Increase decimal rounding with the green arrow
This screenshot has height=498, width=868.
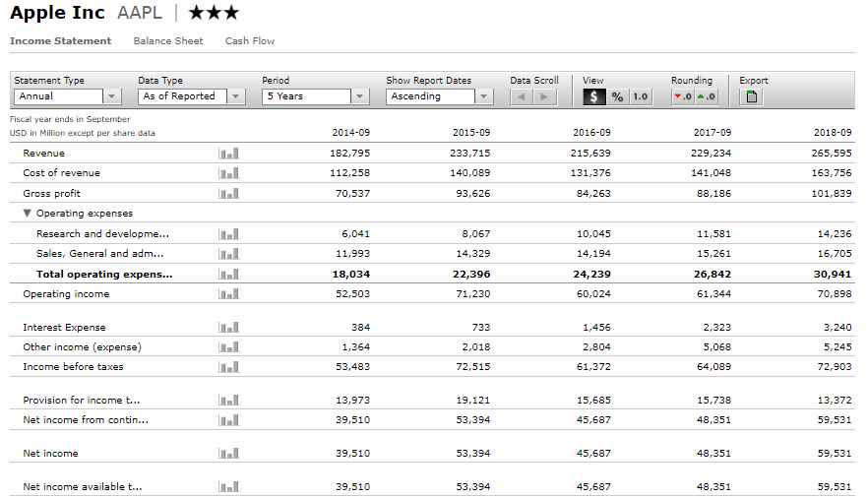[x=706, y=96]
